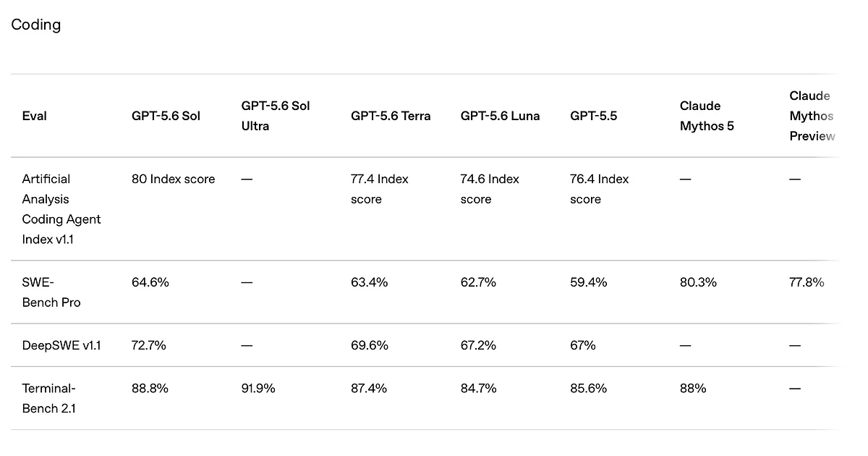Click the 80 Index score cell
Screen dimensions: 868x456
tap(174, 179)
